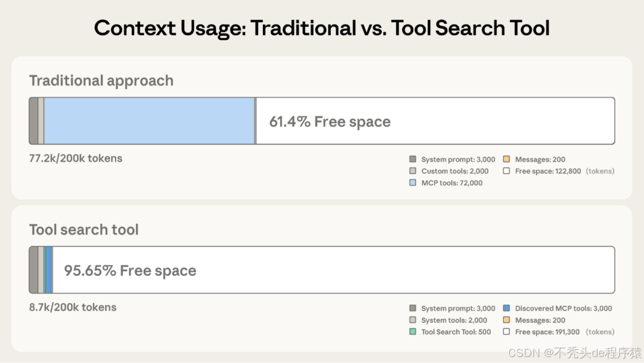Click Messages 200 swatch in Traditional legend
This screenshot has width=644, height=363.
(x=506, y=159)
